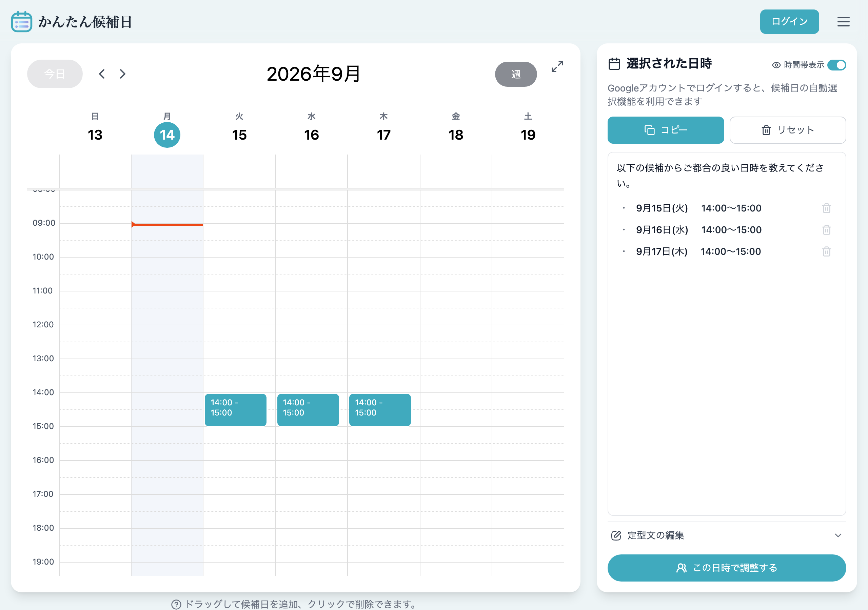Remove the Thursday 14:00 - 15:00 slot
Screen dimensions: 868x610
(380, 410)
